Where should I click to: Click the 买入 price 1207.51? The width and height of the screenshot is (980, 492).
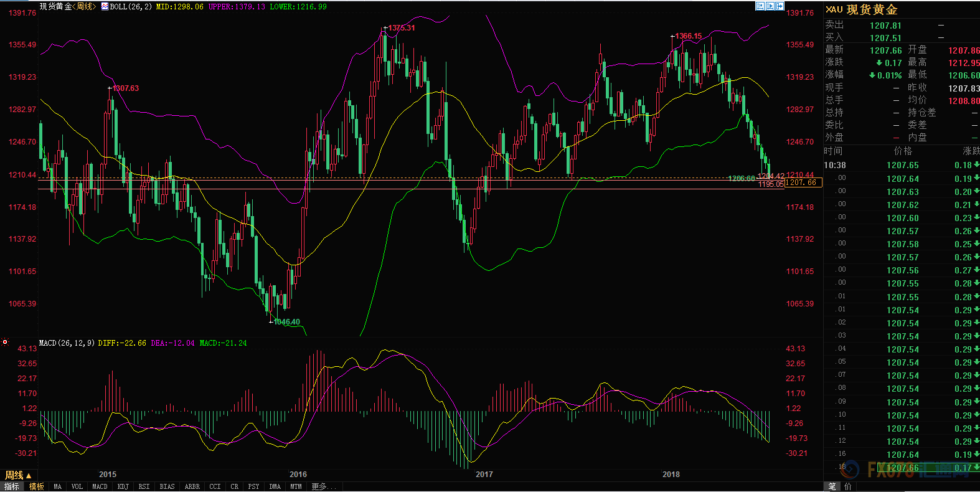click(885, 38)
